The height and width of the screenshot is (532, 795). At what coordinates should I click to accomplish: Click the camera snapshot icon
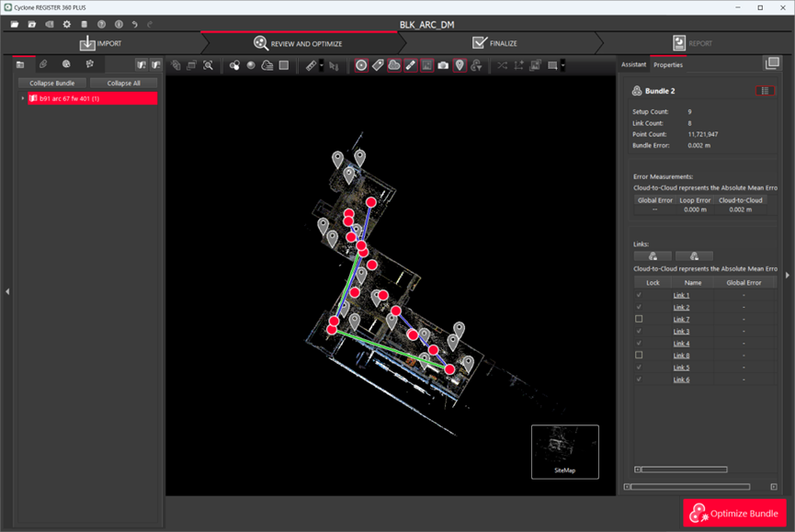(x=443, y=65)
